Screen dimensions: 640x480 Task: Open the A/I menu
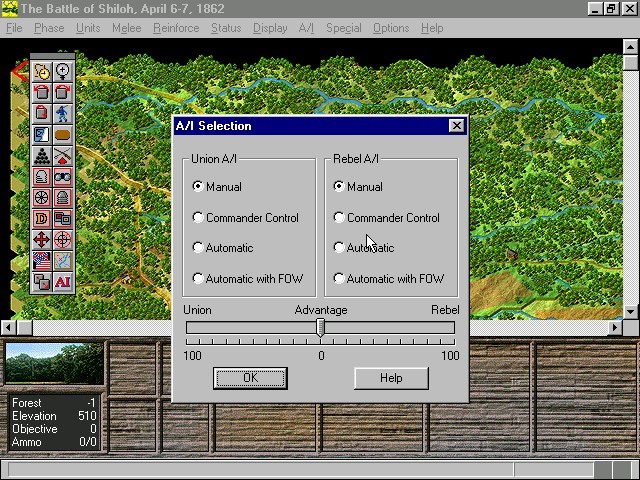[x=306, y=28]
